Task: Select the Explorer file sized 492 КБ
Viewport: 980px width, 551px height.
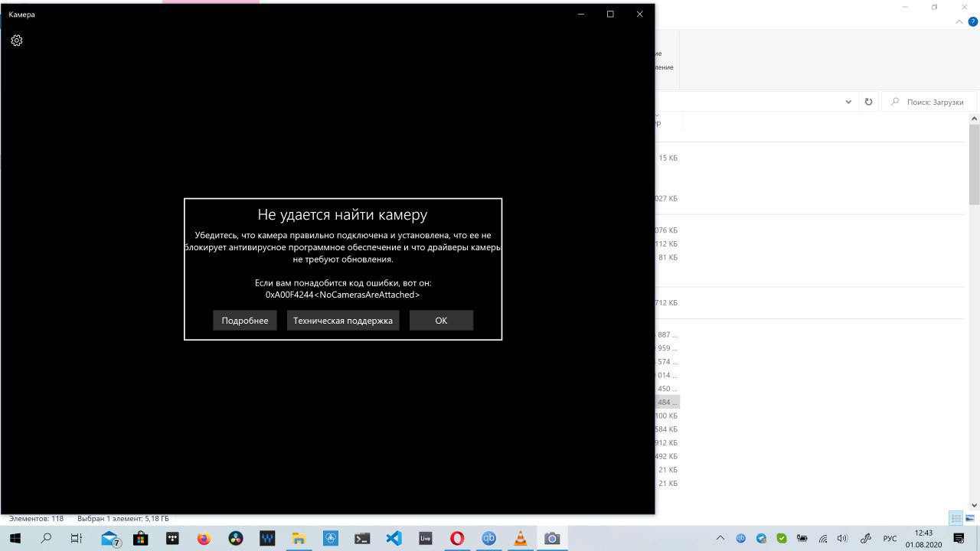Action: (x=667, y=457)
